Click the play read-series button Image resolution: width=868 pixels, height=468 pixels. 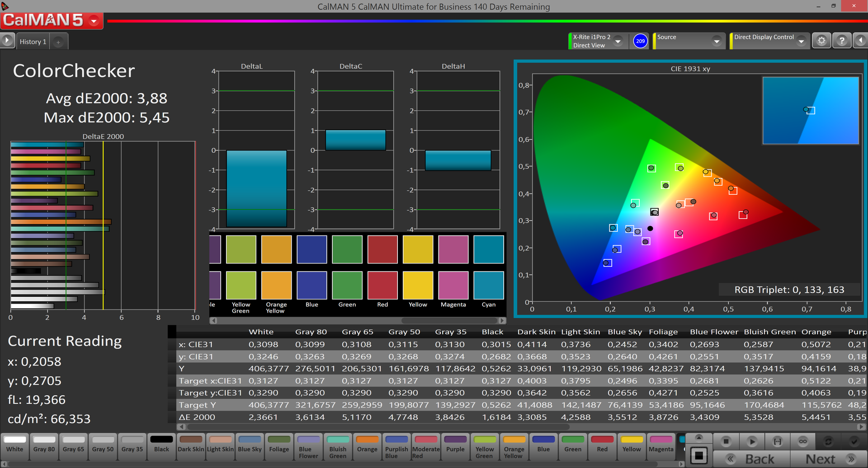tap(752, 441)
